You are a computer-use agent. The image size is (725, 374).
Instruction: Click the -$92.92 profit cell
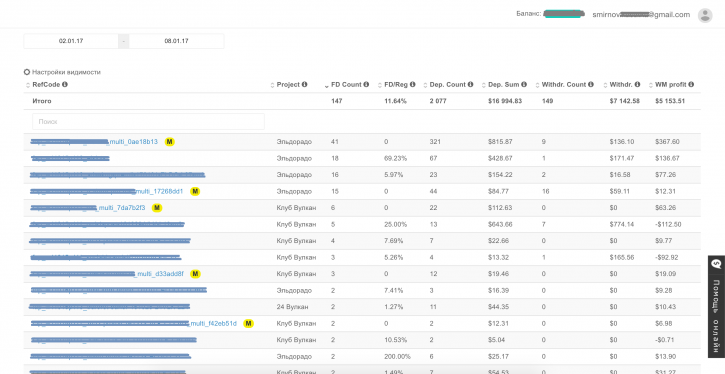pyautogui.click(x=667, y=258)
